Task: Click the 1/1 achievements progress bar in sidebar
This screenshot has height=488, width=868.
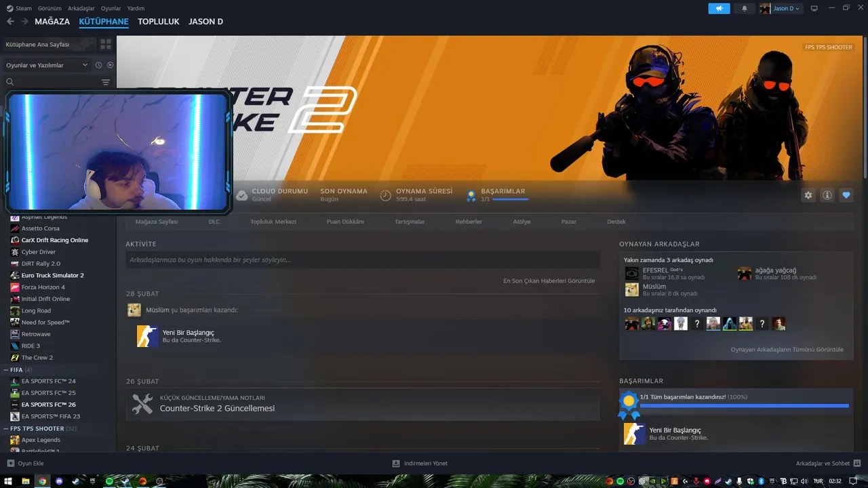Action: click(744, 406)
